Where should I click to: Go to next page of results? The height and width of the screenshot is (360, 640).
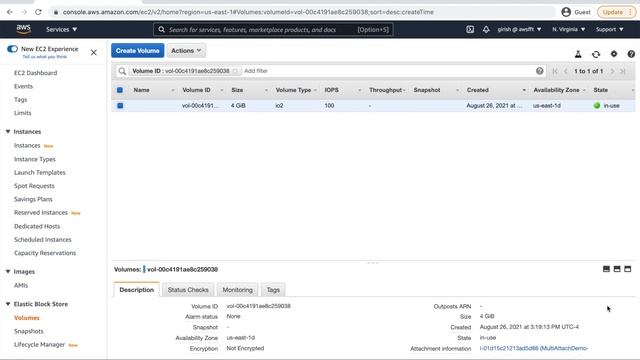tap(612, 71)
